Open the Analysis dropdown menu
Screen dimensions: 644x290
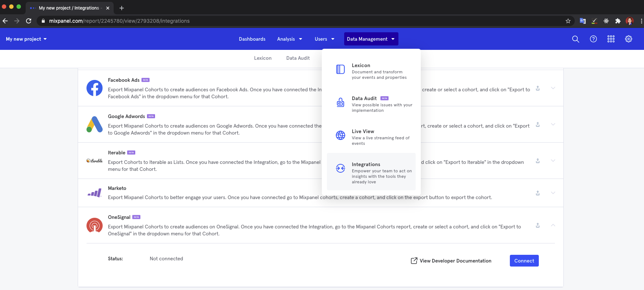(290, 39)
